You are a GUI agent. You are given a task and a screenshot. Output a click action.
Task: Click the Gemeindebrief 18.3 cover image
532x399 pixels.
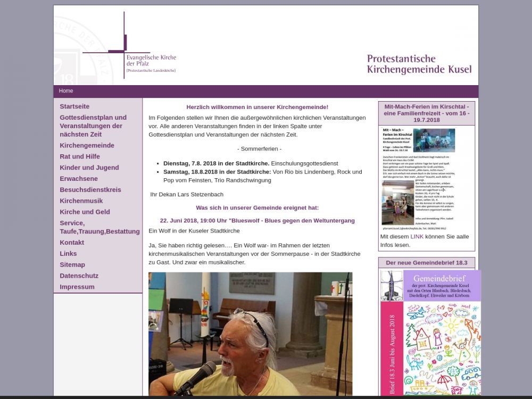pos(430,332)
